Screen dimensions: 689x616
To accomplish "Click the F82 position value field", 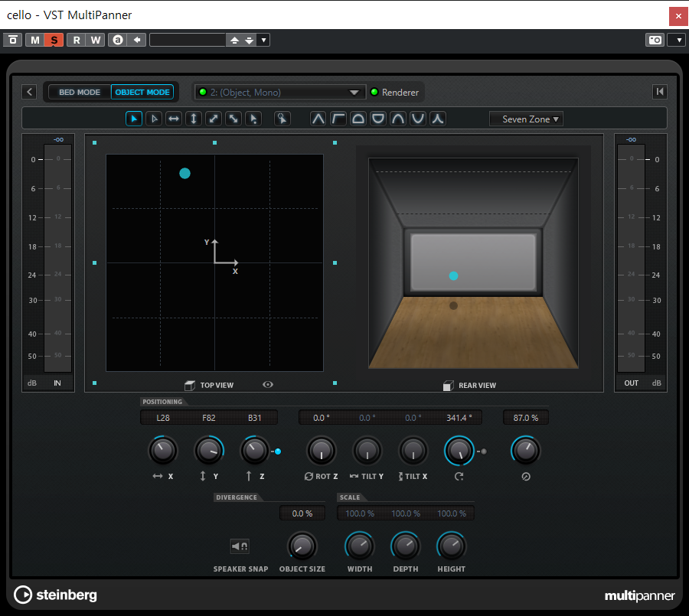I will (x=209, y=418).
